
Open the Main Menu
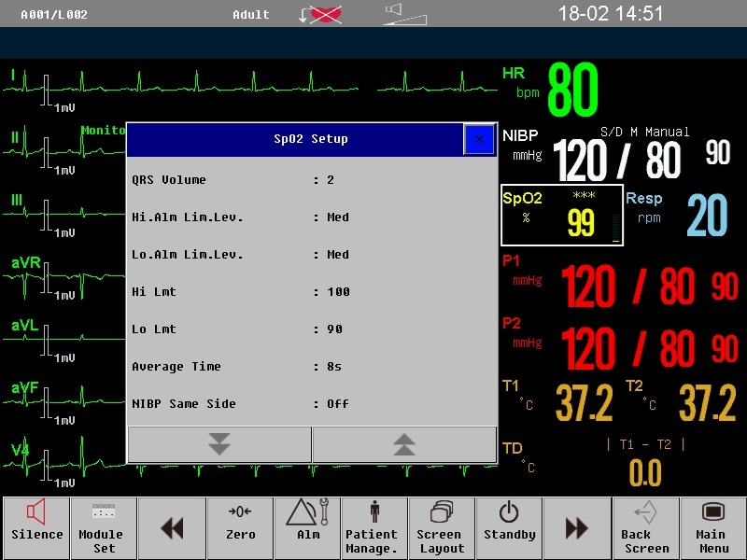click(x=713, y=527)
